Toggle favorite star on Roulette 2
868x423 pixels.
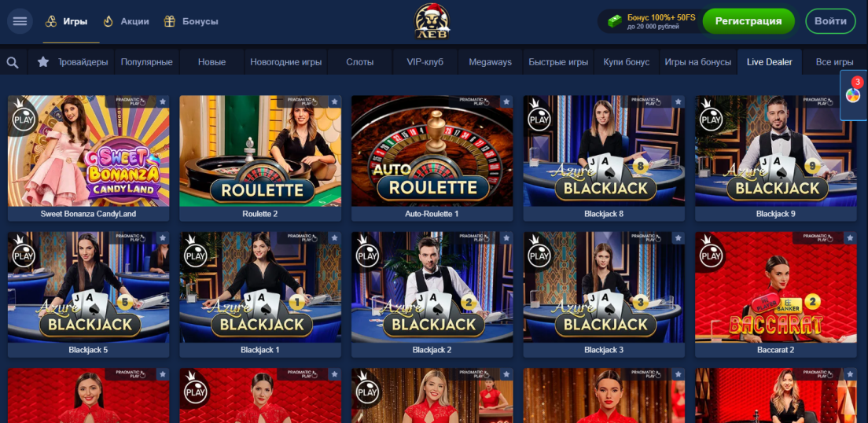(x=334, y=102)
